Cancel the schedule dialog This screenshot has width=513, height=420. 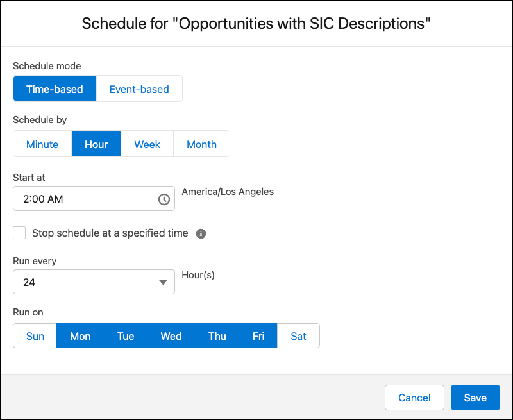(414, 398)
